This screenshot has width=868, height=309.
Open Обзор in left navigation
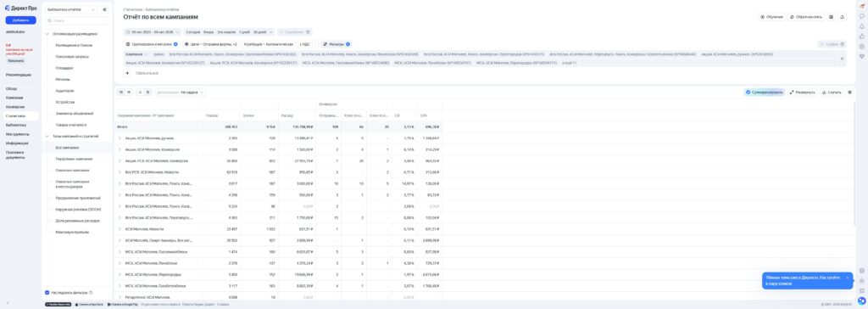pos(12,89)
